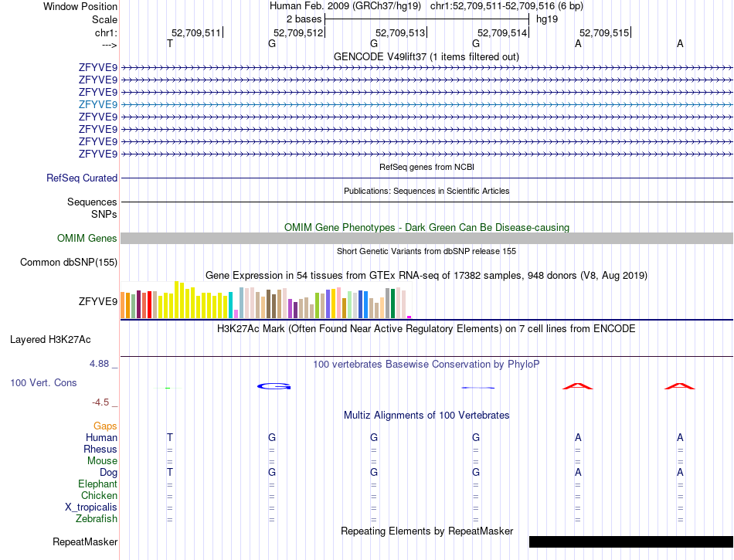Click 'Short Genetic Variants from dbSNP release 155'
Viewport: 734px width, 560px height.
(426, 251)
